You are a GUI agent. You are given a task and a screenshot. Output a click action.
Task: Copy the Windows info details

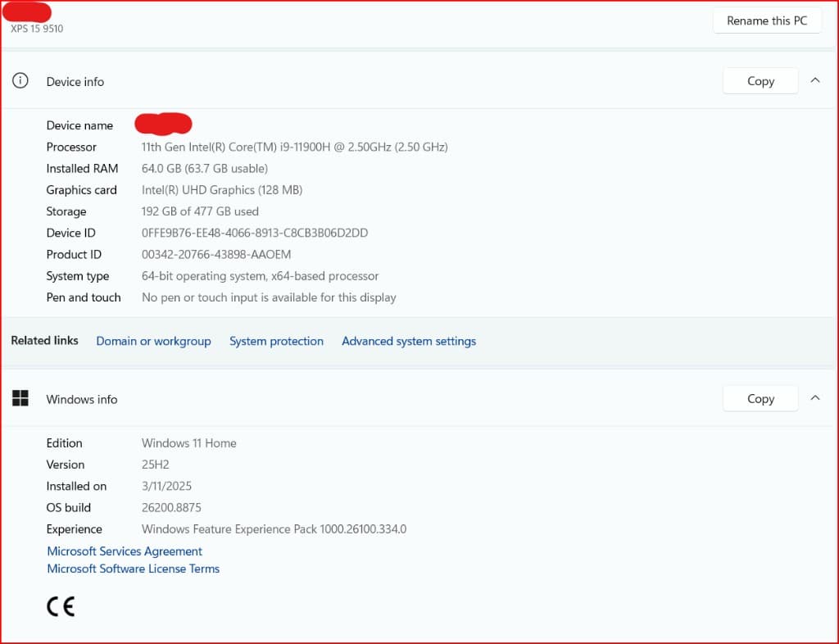760,398
